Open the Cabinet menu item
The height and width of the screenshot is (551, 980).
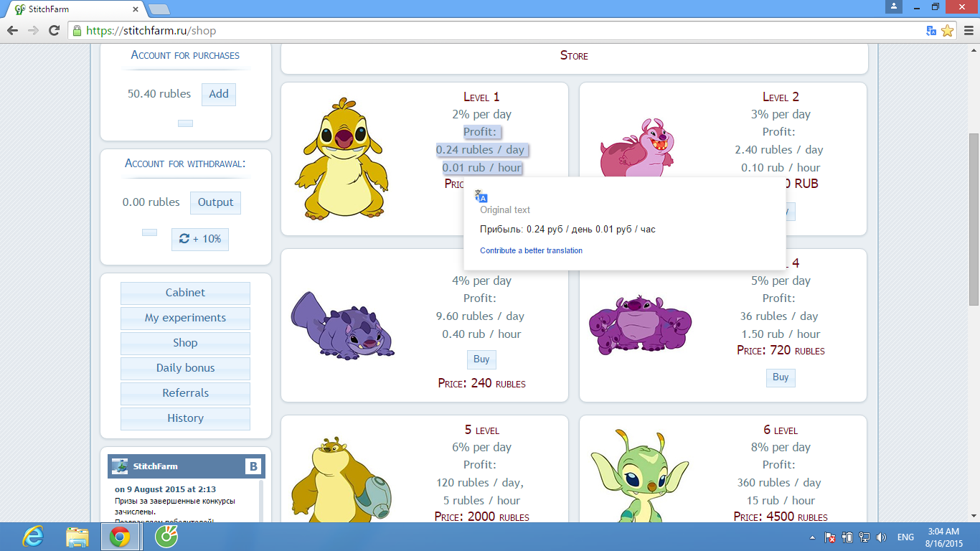185,293
